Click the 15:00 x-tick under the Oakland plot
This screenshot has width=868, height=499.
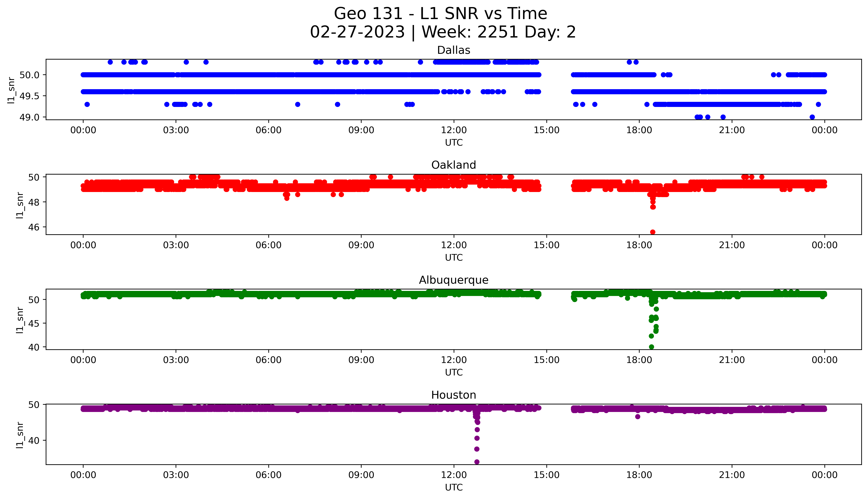[547, 245]
